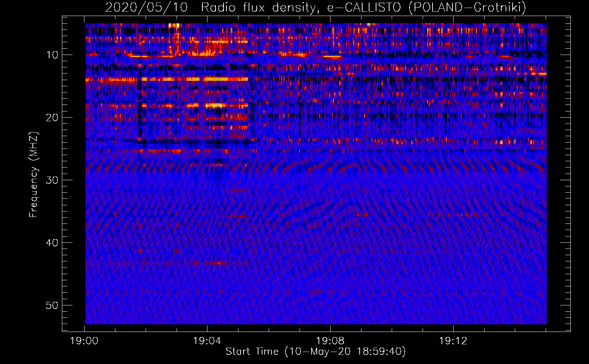Click the '19:00' time tick label

pos(84,341)
